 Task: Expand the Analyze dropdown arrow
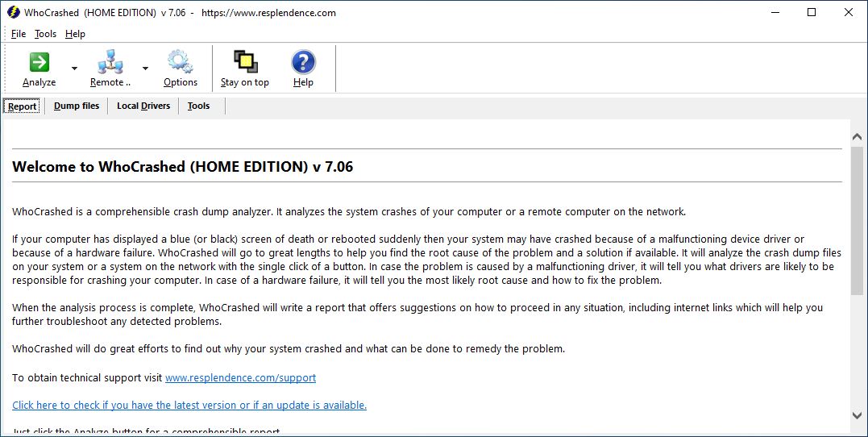pyautogui.click(x=74, y=69)
